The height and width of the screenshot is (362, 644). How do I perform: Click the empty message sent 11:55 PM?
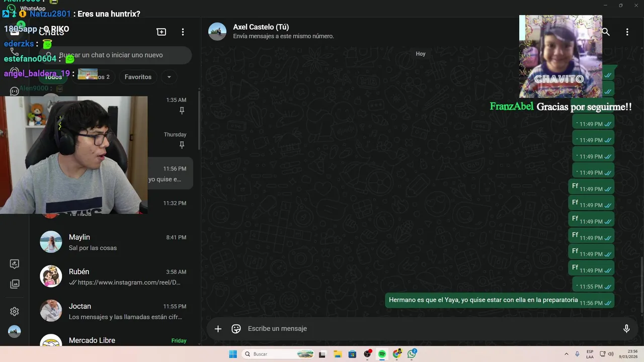click(x=594, y=285)
